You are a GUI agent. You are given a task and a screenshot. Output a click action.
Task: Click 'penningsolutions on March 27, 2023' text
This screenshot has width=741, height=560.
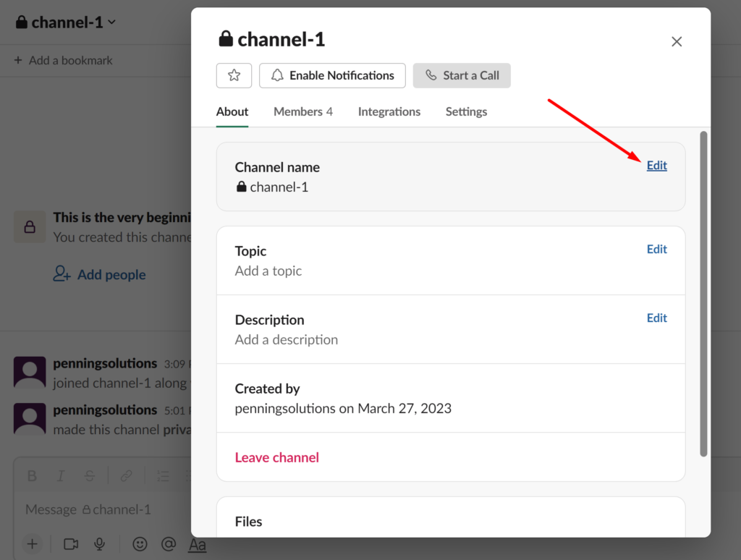[343, 408]
